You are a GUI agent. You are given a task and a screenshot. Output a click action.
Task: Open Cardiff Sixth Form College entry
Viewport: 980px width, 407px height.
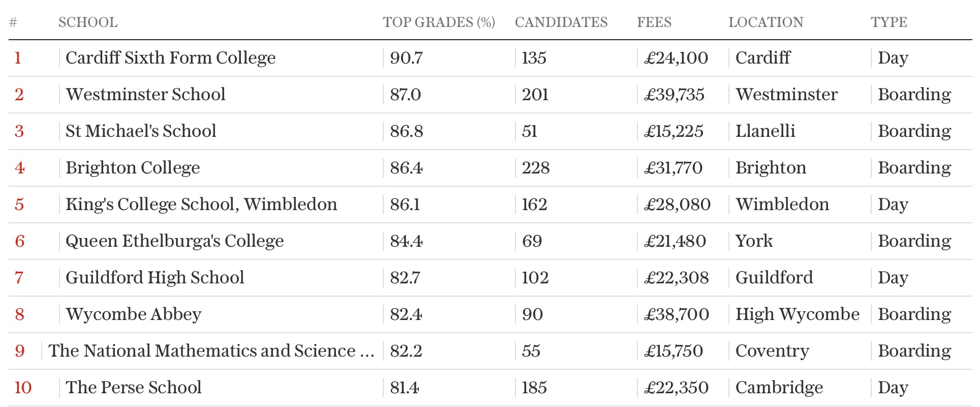click(x=170, y=58)
